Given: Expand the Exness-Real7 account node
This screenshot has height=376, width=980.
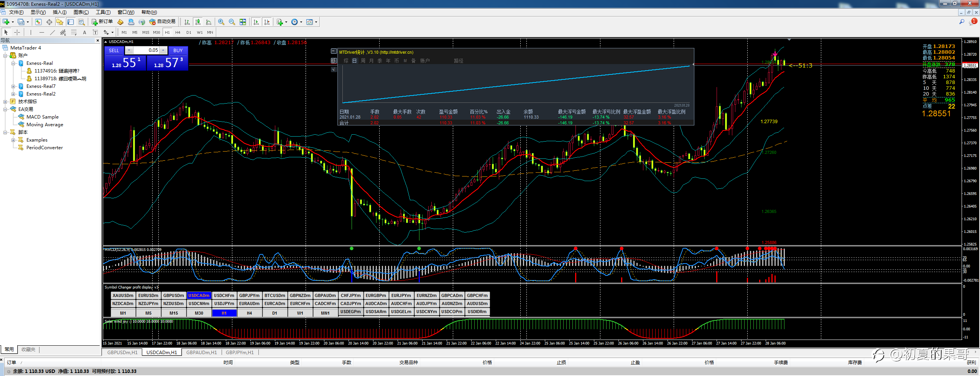Looking at the screenshot, I should pos(13,86).
